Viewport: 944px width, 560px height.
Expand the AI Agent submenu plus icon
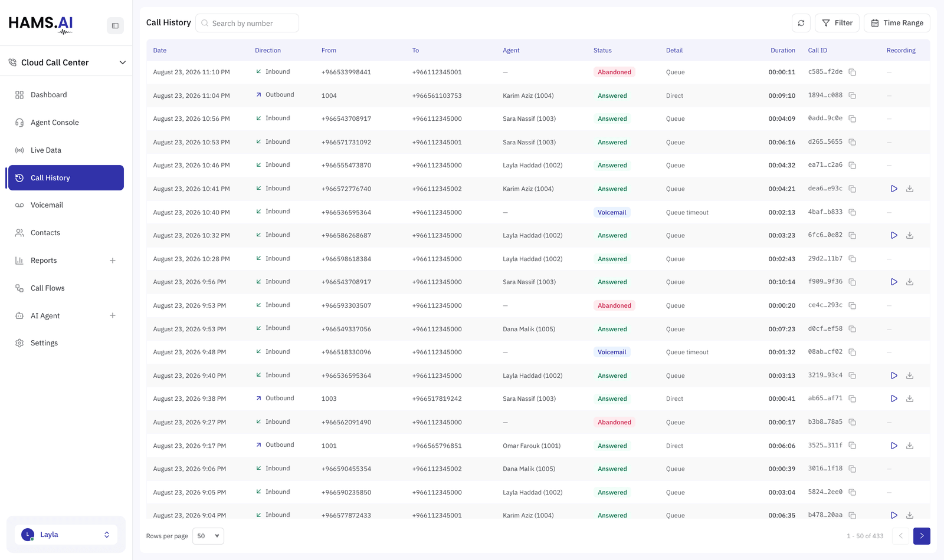pyautogui.click(x=113, y=315)
